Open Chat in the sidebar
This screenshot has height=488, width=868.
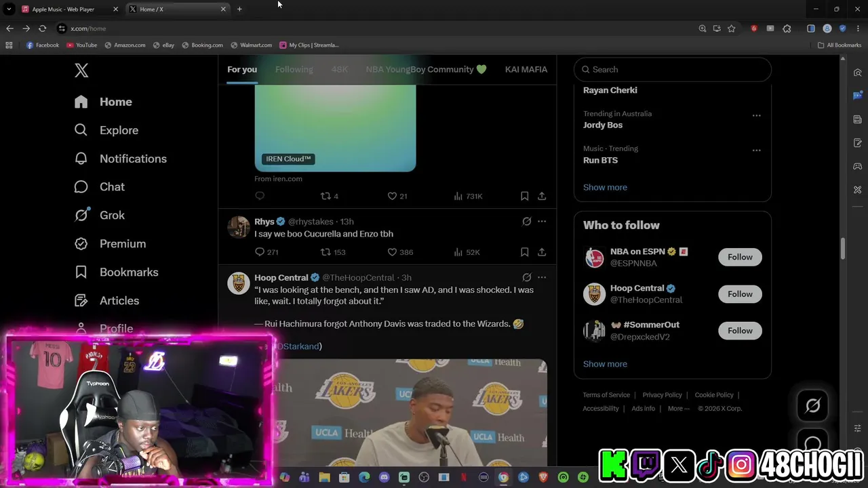(x=99, y=187)
